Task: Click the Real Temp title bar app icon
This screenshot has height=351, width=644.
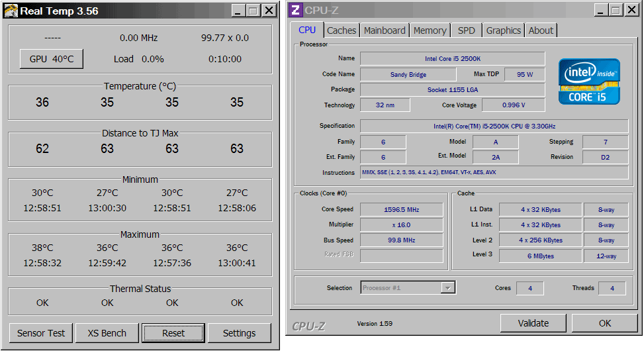Action: pos(11,11)
